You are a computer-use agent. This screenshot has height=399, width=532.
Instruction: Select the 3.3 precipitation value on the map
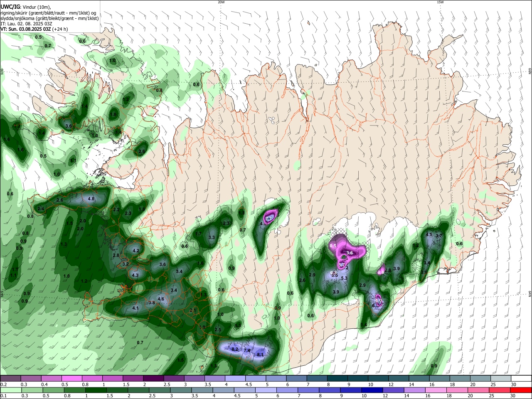pos(212,238)
